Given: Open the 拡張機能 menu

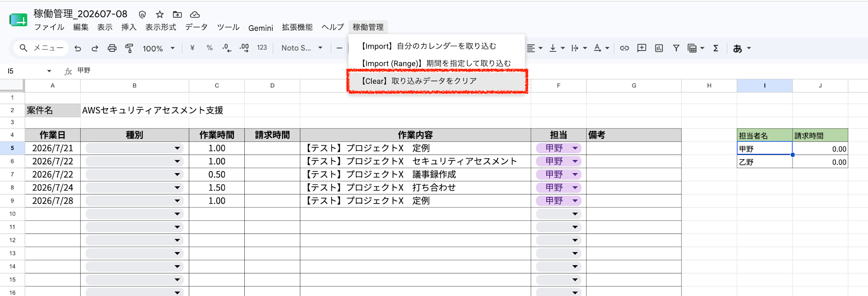Looking at the screenshot, I should (x=297, y=27).
